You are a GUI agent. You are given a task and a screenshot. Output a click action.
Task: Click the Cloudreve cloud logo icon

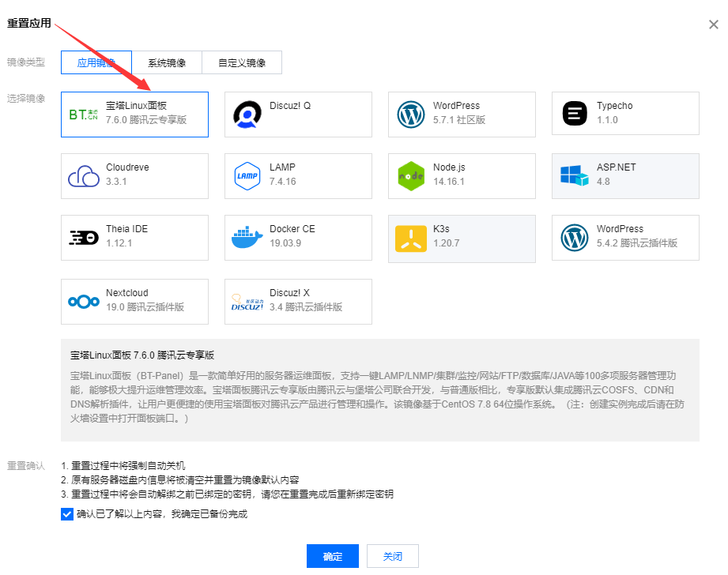(x=84, y=176)
